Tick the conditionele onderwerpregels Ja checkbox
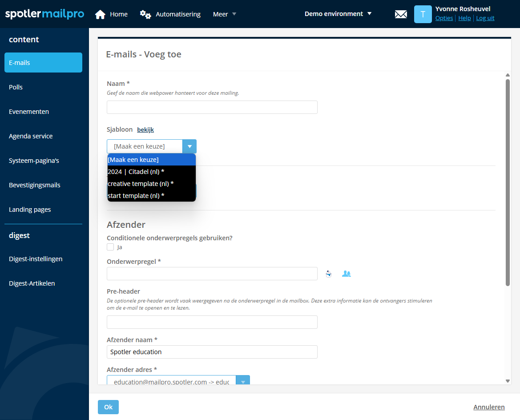 (x=110, y=247)
